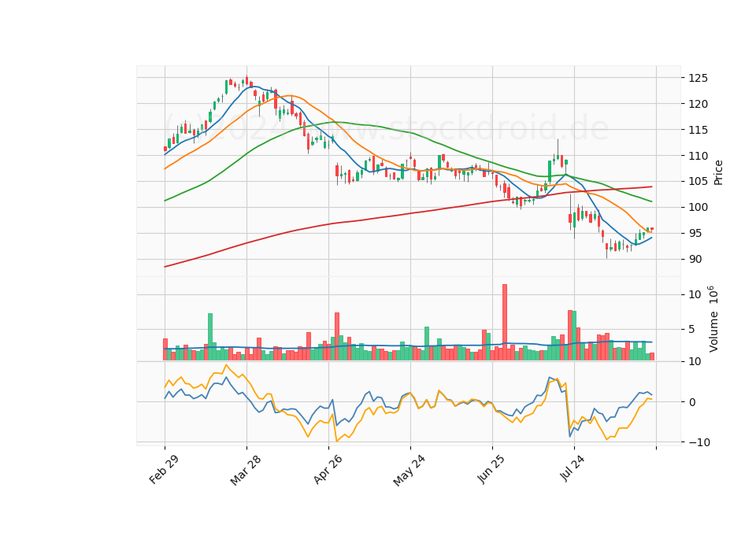
Task: Select the May 24 x-axis label
Action: pos(409,470)
